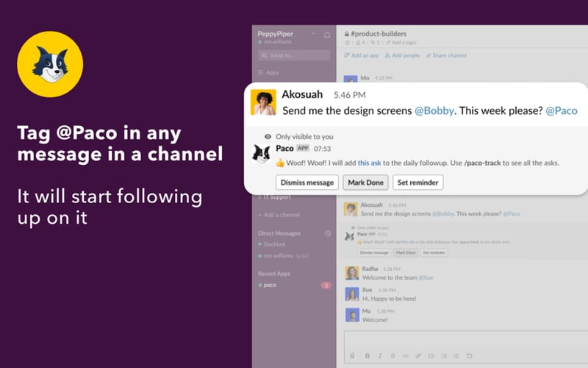
Task: Click Radha's profile picture
Action: tap(352, 273)
